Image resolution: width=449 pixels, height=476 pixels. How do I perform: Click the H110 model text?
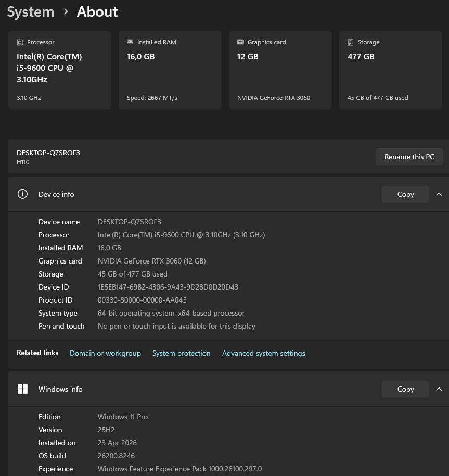coord(23,162)
